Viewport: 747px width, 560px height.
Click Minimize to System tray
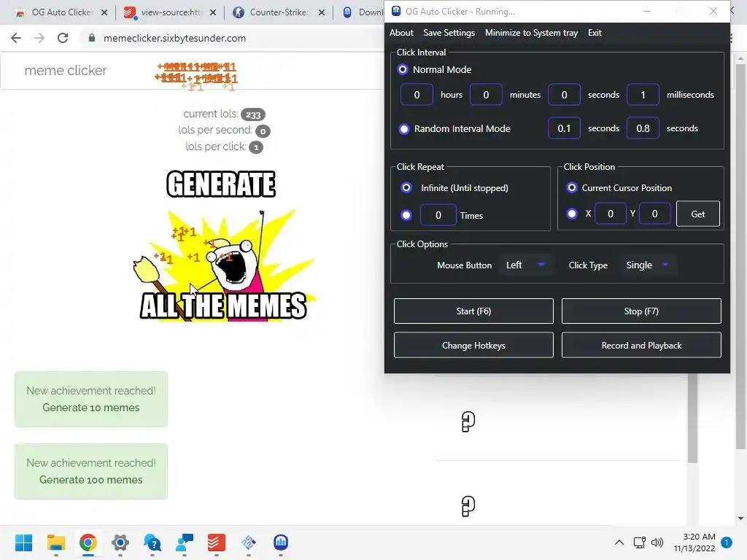pyautogui.click(x=531, y=33)
